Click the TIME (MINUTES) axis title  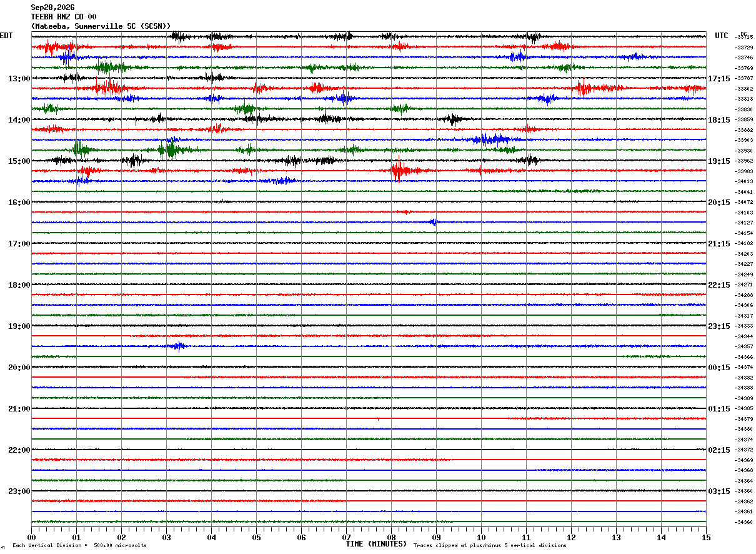pyautogui.click(x=376, y=544)
